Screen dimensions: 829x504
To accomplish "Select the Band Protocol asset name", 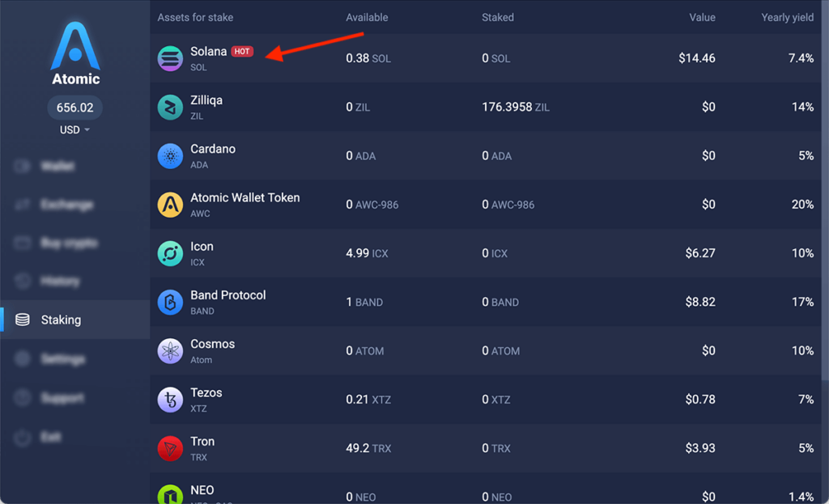I will 227,295.
